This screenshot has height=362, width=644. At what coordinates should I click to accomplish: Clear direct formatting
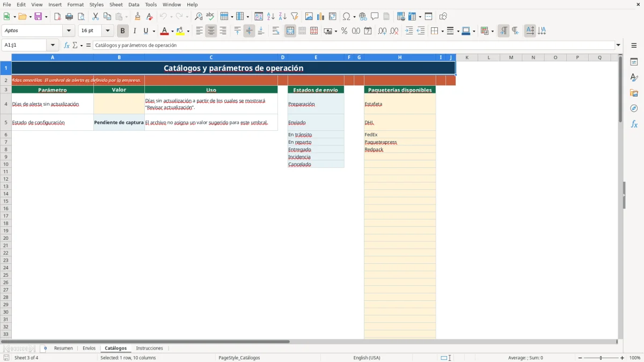point(150,17)
